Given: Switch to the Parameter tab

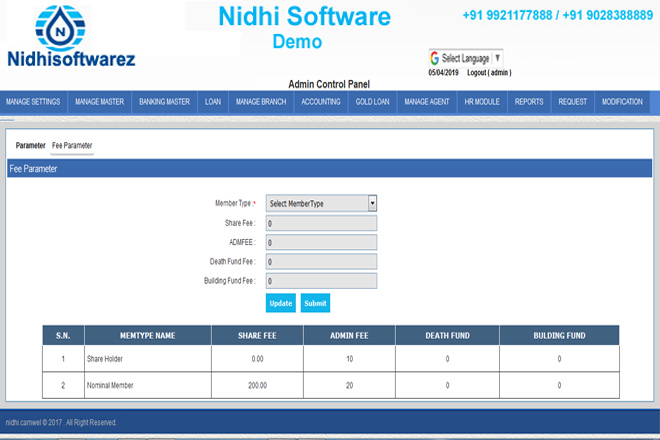Looking at the screenshot, I should [x=30, y=146].
